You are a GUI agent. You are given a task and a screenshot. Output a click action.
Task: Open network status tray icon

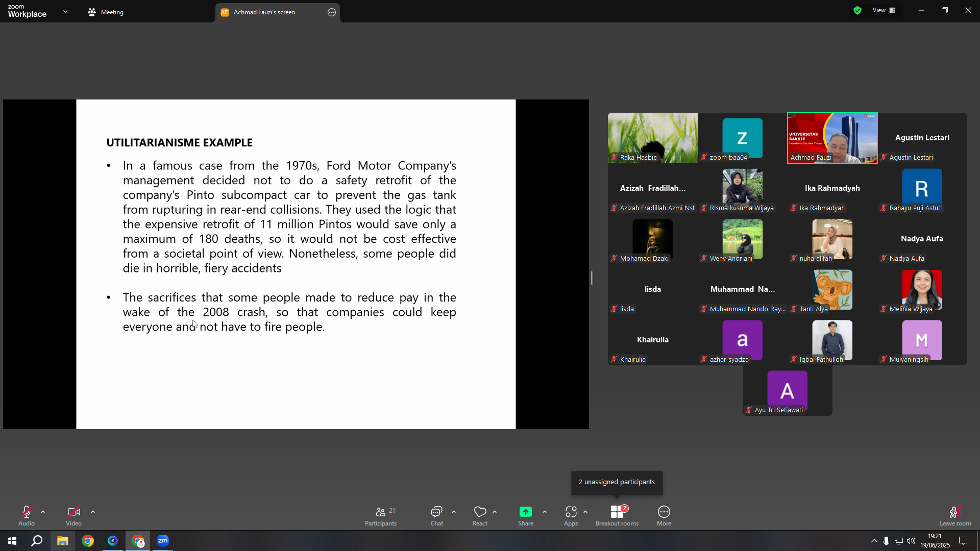[899, 541]
